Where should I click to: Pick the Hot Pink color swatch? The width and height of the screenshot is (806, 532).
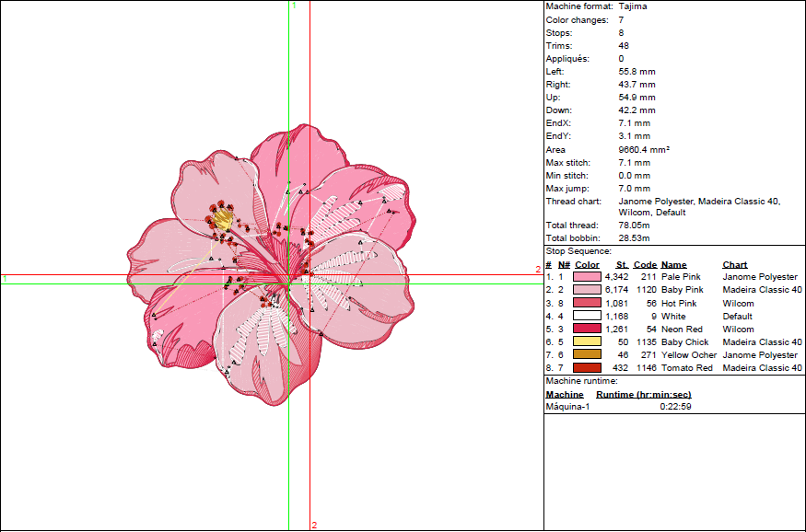588,303
